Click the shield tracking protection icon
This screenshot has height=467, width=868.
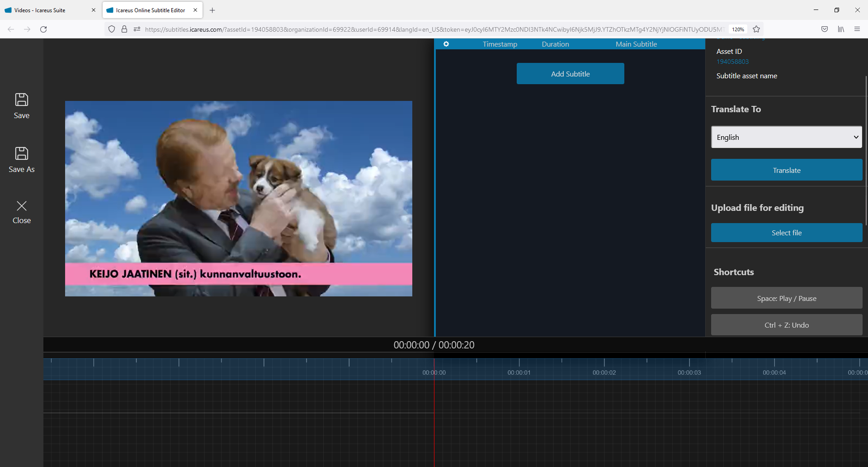point(112,29)
